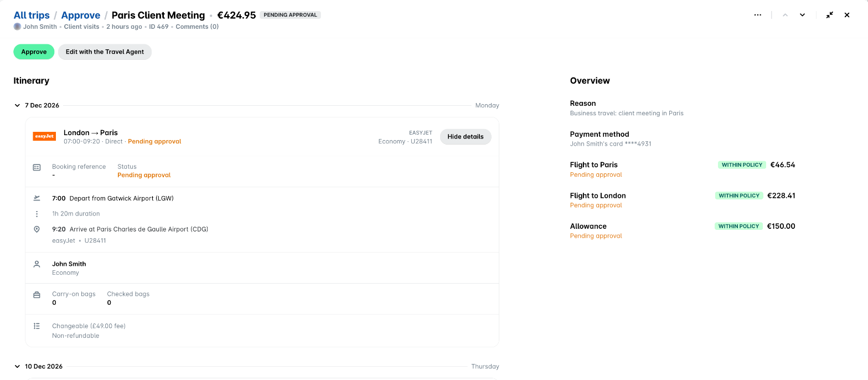Click 'Arrive at Paris Charles de Gaulle Airport (CDG)'

click(x=139, y=229)
